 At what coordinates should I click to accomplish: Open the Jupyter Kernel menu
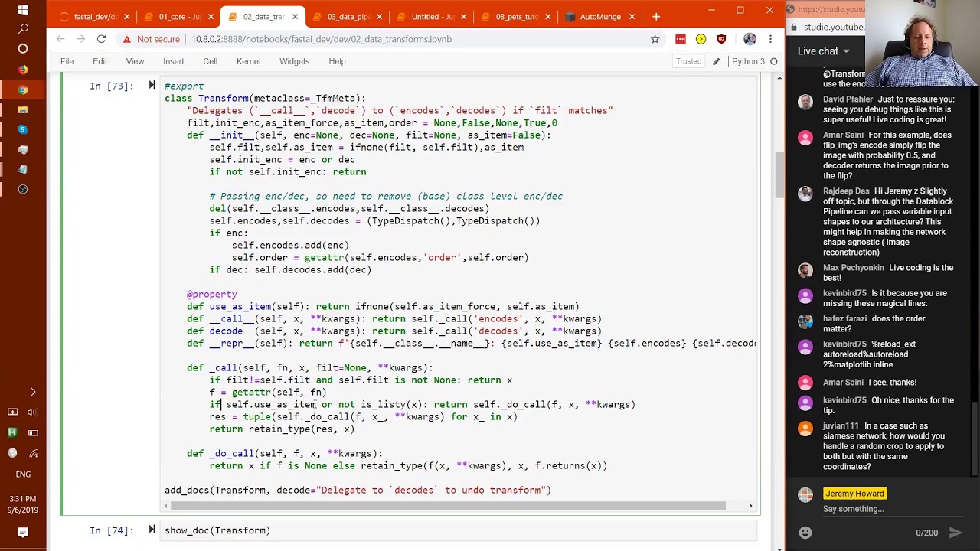(x=248, y=61)
